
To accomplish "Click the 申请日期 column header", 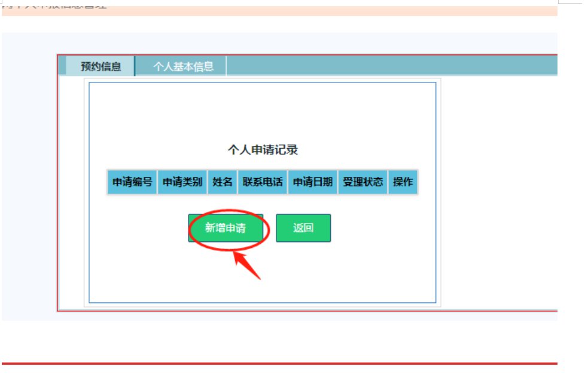I will [x=312, y=182].
